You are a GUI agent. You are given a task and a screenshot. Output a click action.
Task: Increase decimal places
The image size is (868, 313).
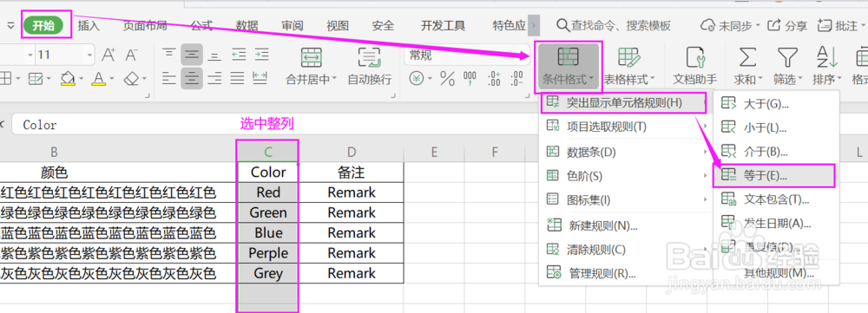point(495,79)
